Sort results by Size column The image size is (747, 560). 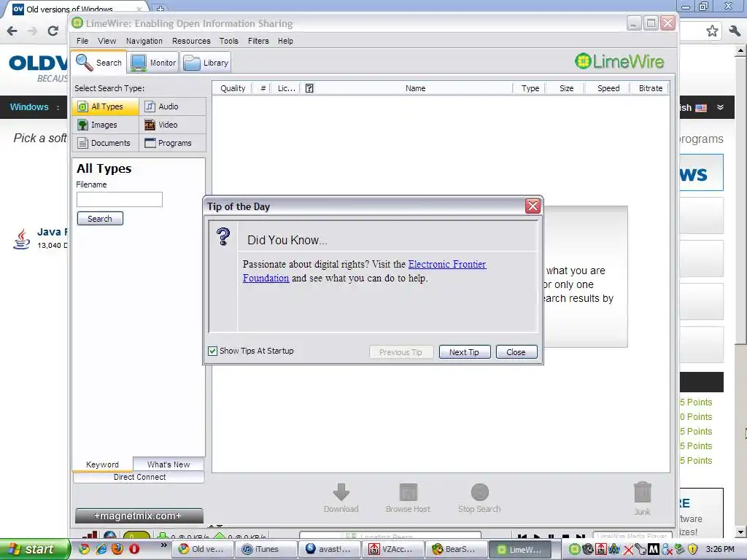pyautogui.click(x=566, y=88)
